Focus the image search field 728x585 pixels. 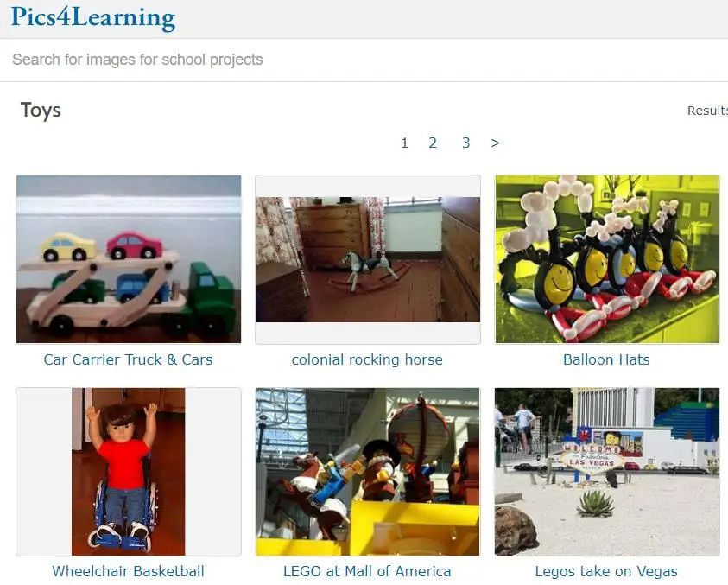pyautogui.click(x=364, y=60)
